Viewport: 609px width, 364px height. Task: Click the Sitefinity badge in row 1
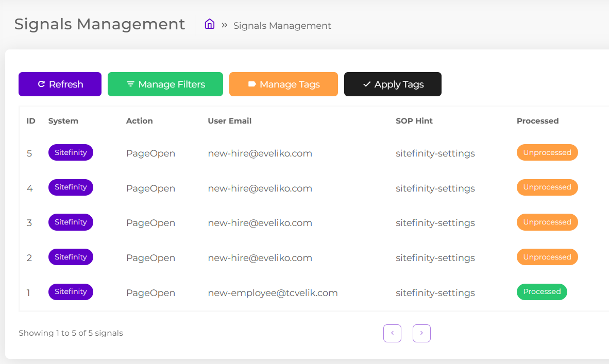pos(71,292)
